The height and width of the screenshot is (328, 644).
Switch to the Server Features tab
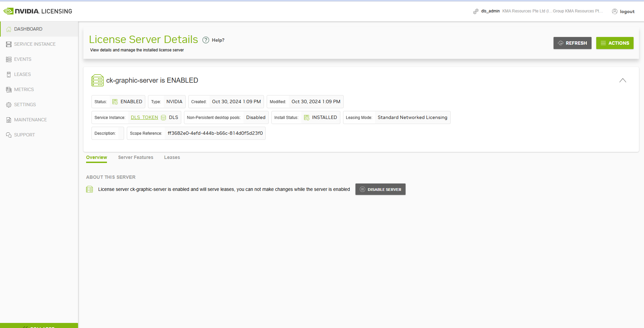tap(136, 157)
